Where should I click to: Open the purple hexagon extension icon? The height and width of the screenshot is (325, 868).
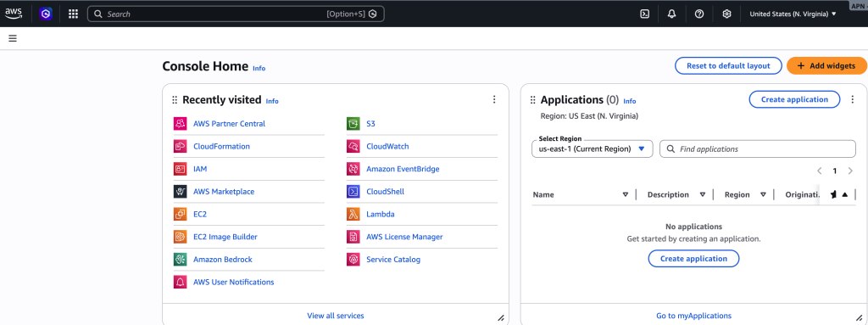click(x=46, y=14)
